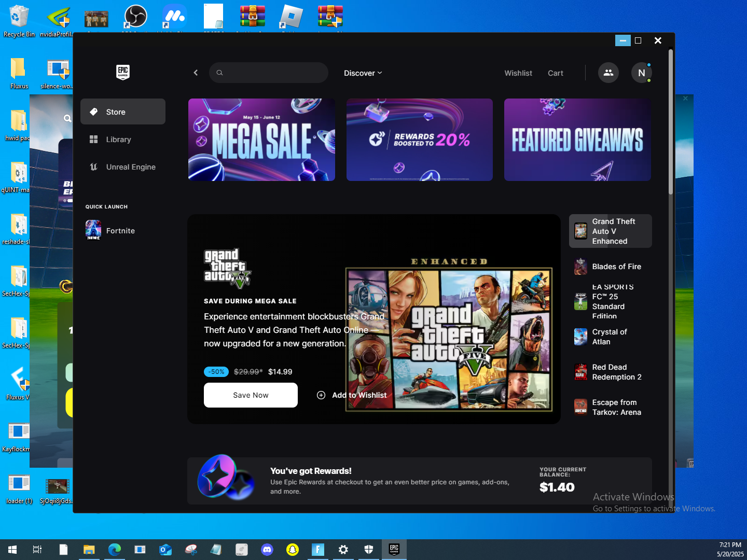
Task: Open Microsoft Edge from the taskbar
Action: 115,550
